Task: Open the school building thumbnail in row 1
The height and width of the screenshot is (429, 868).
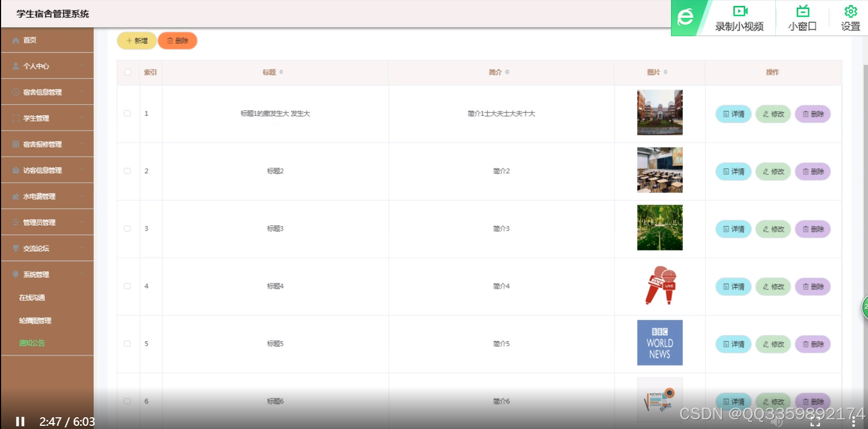Action: coord(660,112)
